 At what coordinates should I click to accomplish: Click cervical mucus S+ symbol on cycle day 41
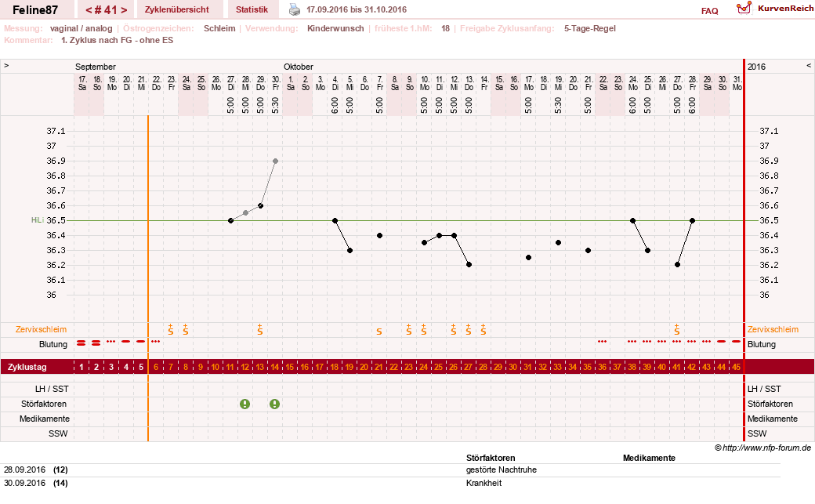coord(677,329)
